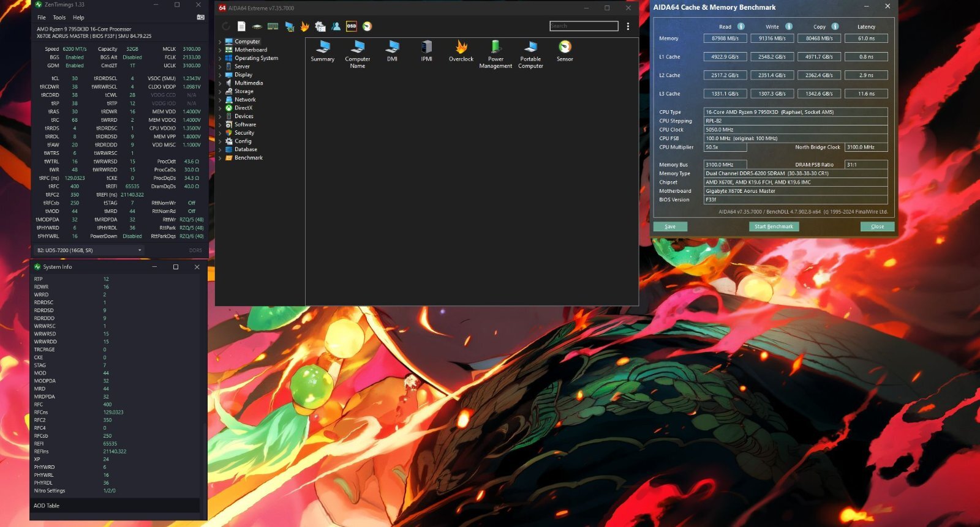This screenshot has height=527, width=980.
Task: Open the Overclock page icon
Action: click(461, 51)
